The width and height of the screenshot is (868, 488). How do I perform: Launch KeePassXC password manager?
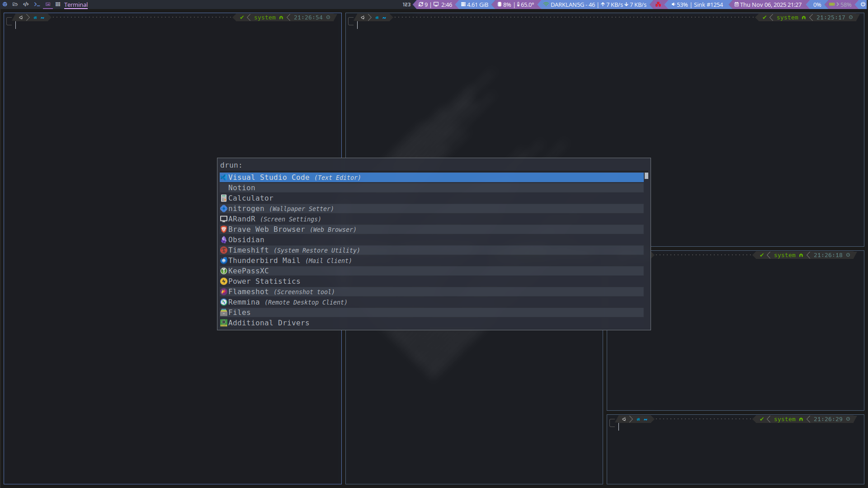(x=248, y=271)
